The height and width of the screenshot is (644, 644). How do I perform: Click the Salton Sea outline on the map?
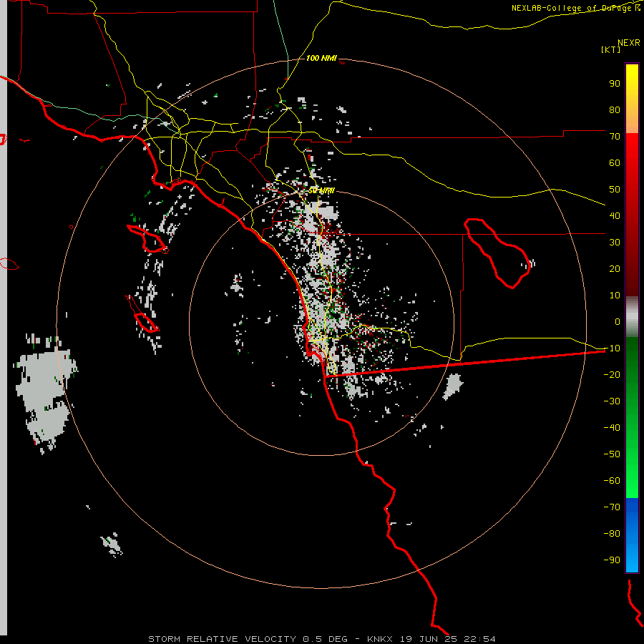pos(498,253)
